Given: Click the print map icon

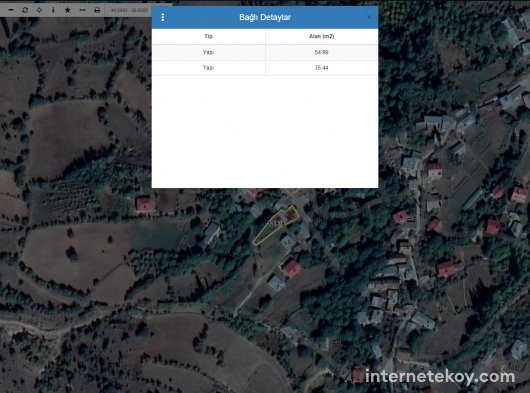Looking at the screenshot, I should pos(97,10).
